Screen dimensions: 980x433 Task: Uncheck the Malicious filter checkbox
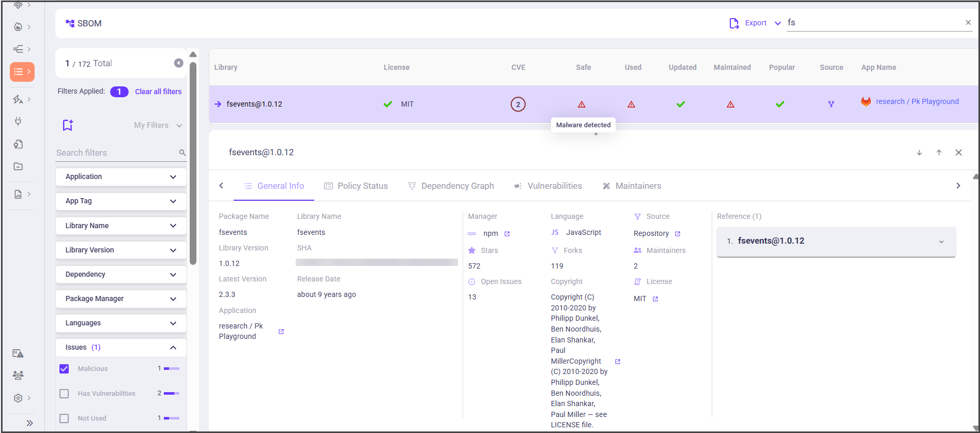click(x=64, y=369)
